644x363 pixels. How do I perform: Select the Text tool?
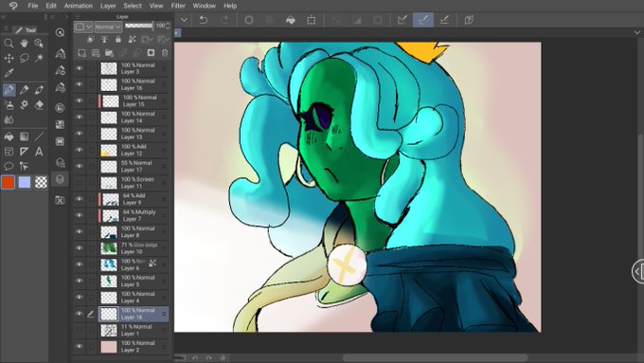(x=39, y=152)
